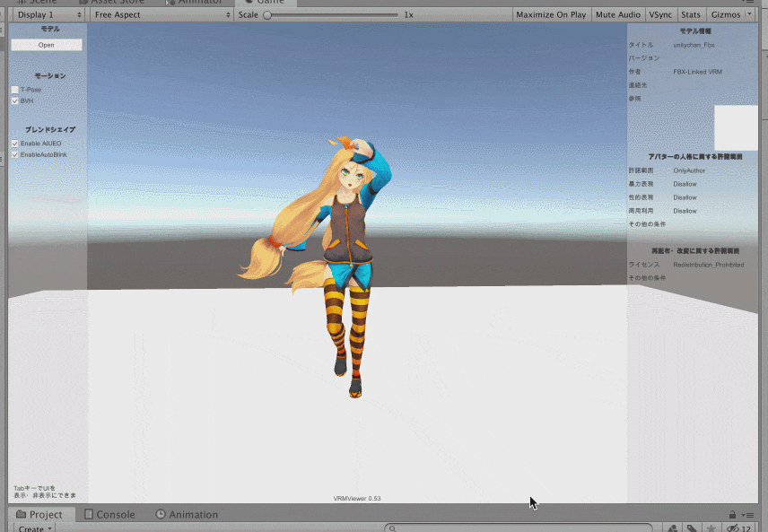The image size is (768, 532).
Task: Click the magnifier icon in Project search
Action: 393,528
